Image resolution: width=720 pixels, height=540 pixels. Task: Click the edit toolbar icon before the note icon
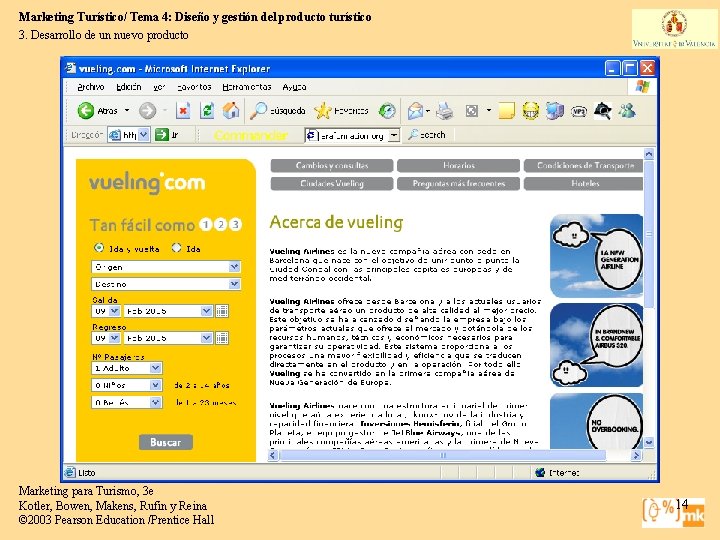coord(472,111)
